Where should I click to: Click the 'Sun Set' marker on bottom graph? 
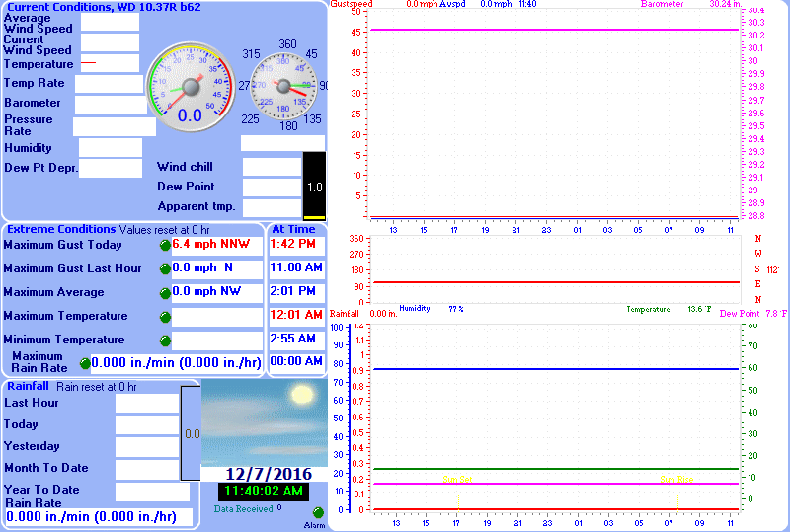tap(457, 479)
